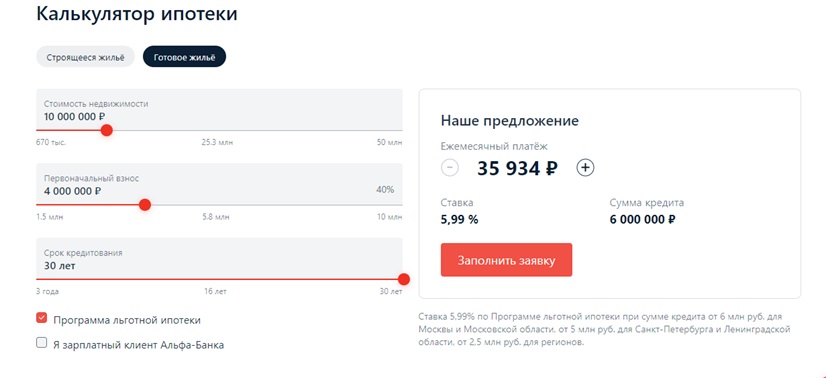Click the 50 млн maximum cost label
Screen dimensions: 826x378
click(389, 143)
